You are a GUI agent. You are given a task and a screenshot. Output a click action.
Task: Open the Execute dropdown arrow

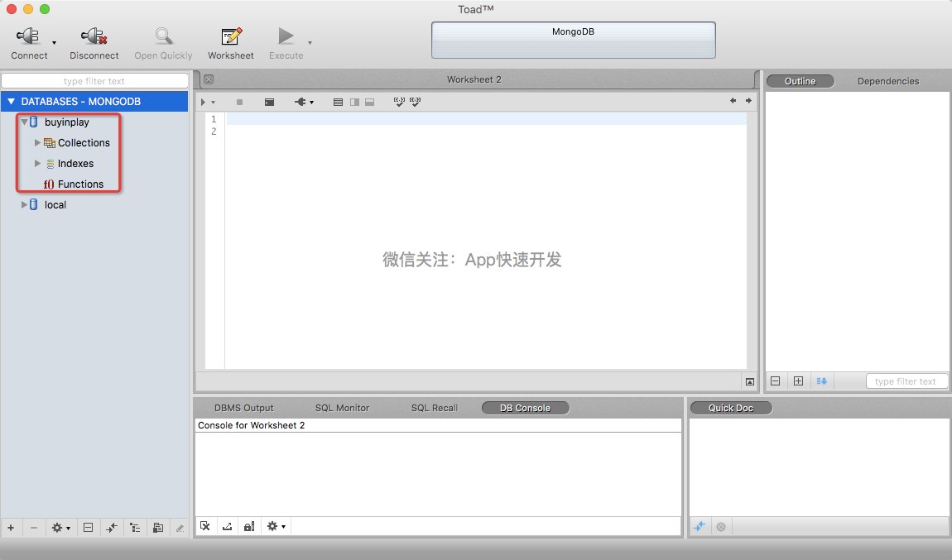310,42
